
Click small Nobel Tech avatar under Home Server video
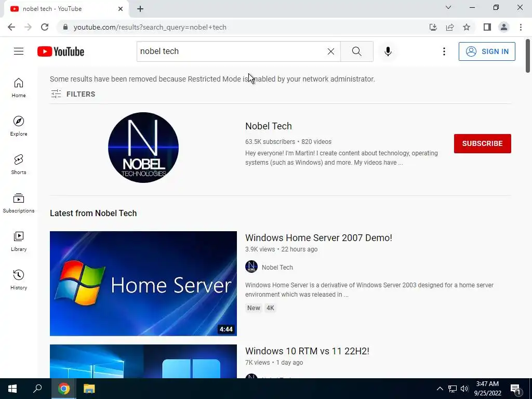[x=251, y=267]
